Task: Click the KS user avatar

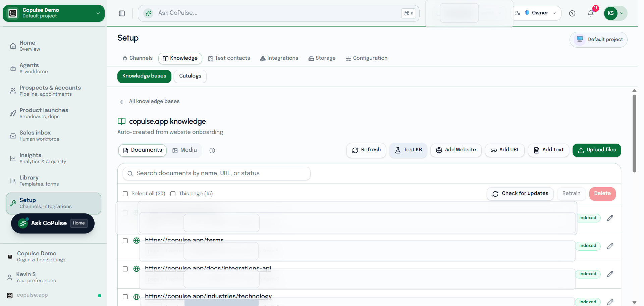Action: 610,13
